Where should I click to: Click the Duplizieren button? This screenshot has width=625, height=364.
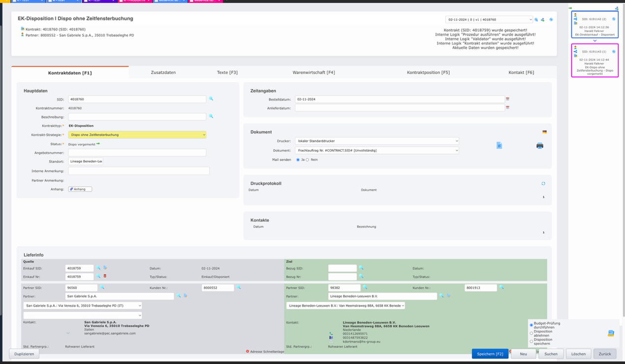[x=24, y=354]
